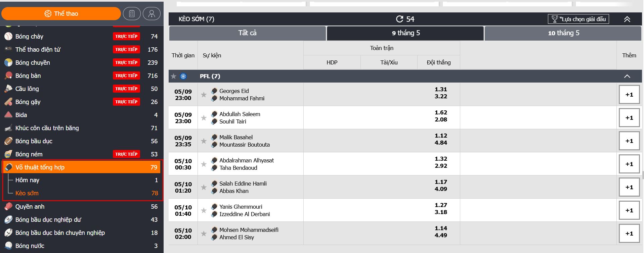
Task: Select odds 1.31 for Georges Eid
Action: point(440,89)
